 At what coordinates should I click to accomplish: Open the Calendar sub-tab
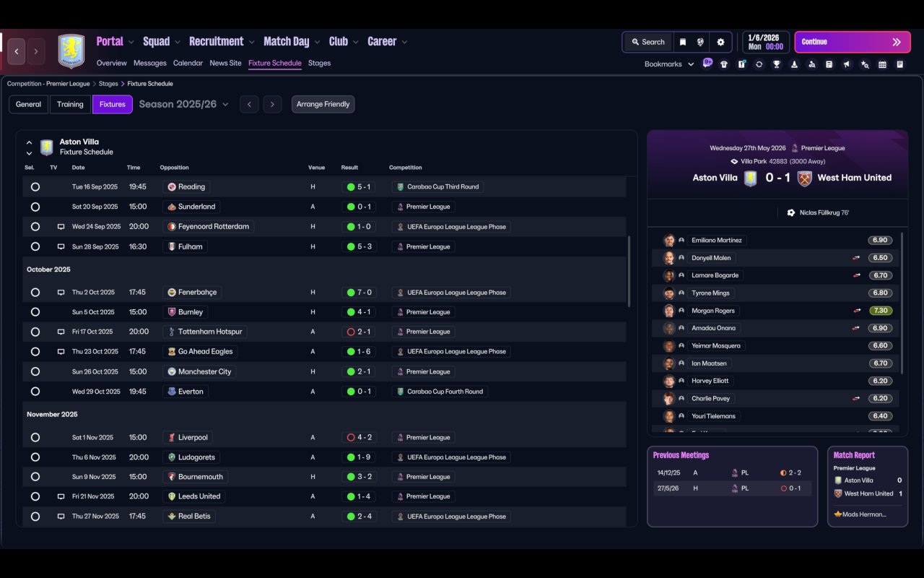188,63
